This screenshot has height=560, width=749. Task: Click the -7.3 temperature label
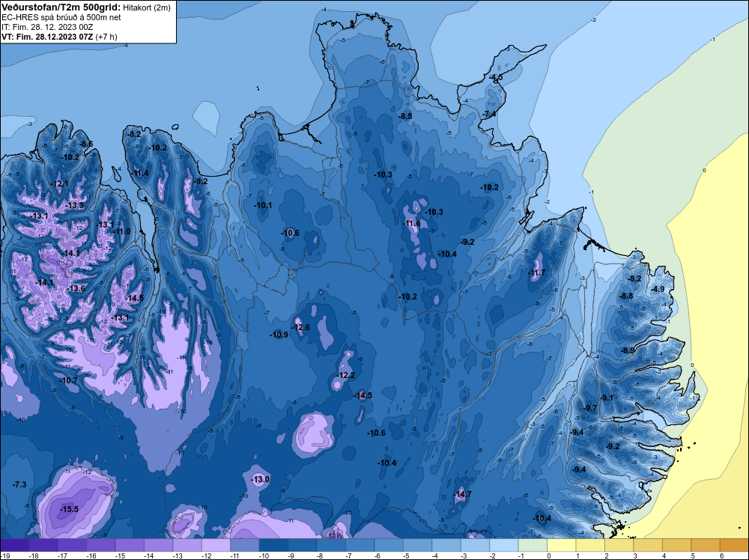[19, 484]
